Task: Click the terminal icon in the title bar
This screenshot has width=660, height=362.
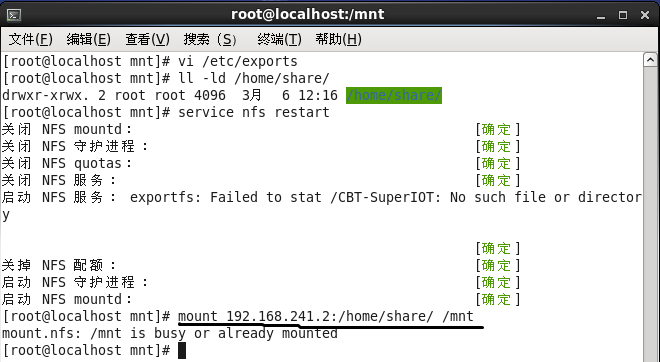Action: pyautogui.click(x=14, y=16)
